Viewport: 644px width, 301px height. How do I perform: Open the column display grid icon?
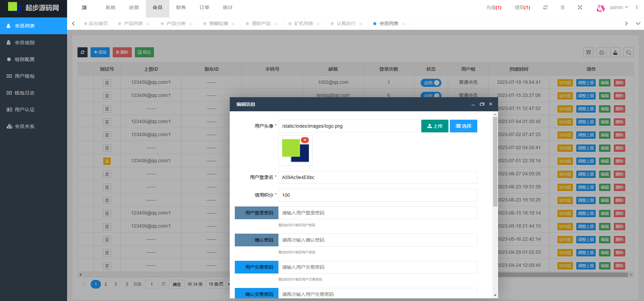pos(588,53)
